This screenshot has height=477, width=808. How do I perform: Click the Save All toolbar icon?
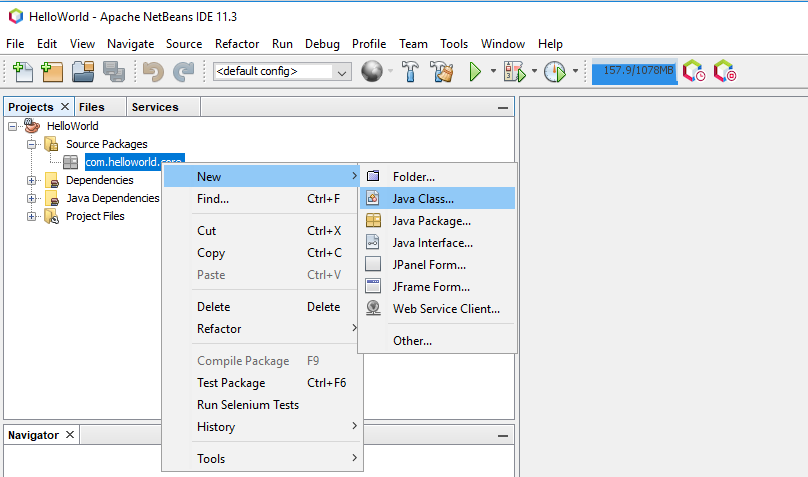[114, 72]
